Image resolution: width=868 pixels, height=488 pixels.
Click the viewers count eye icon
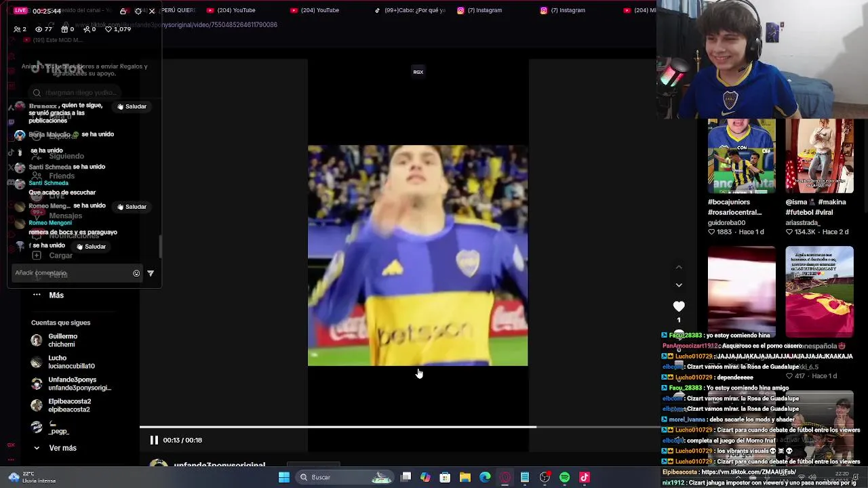(39, 29)
